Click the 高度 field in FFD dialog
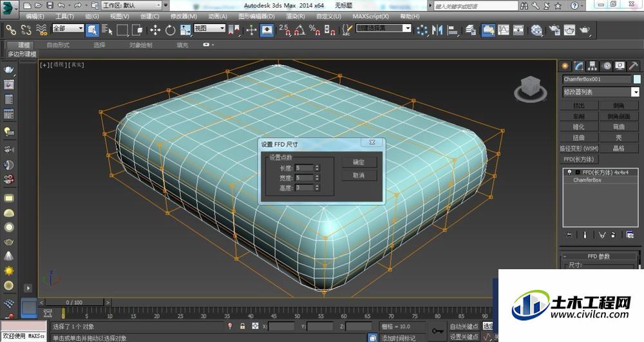644x342 pixels. click(305, 187)
